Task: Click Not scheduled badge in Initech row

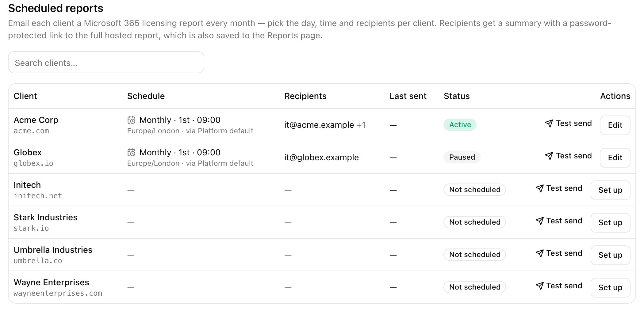Action: pyautogui.click(x=475, y=190)
